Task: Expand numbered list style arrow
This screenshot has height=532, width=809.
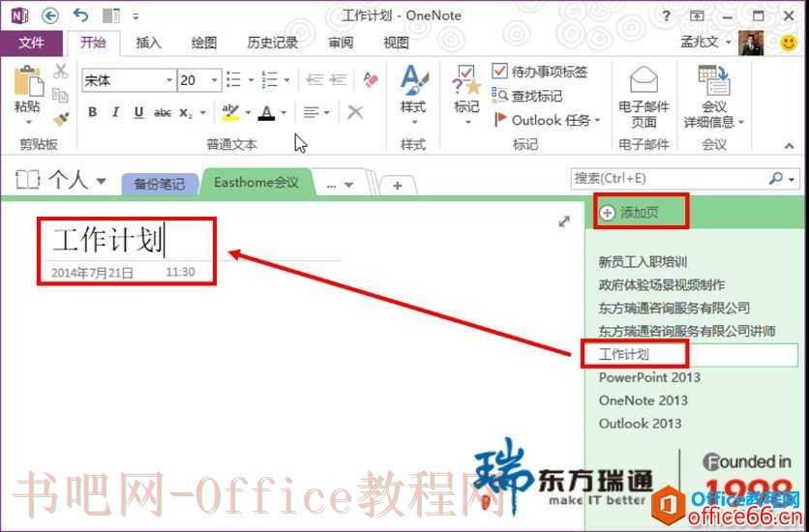Action: coord(286,80)
